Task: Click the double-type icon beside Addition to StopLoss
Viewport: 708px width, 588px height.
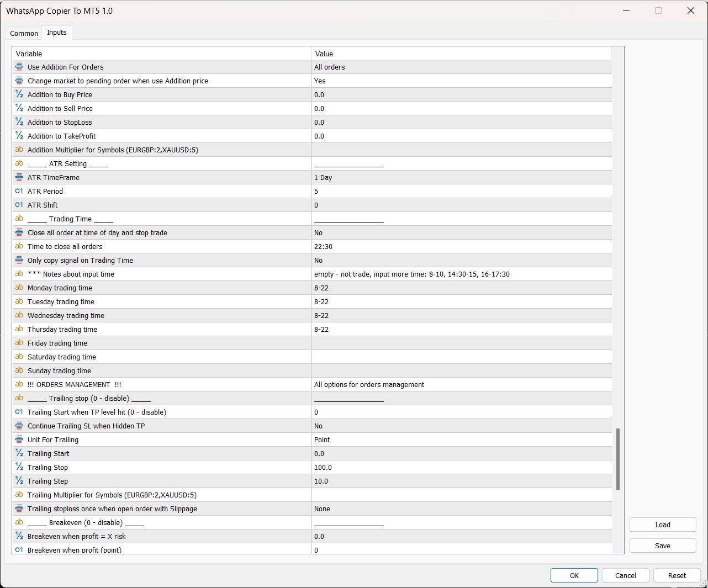Action: [19, 122]
